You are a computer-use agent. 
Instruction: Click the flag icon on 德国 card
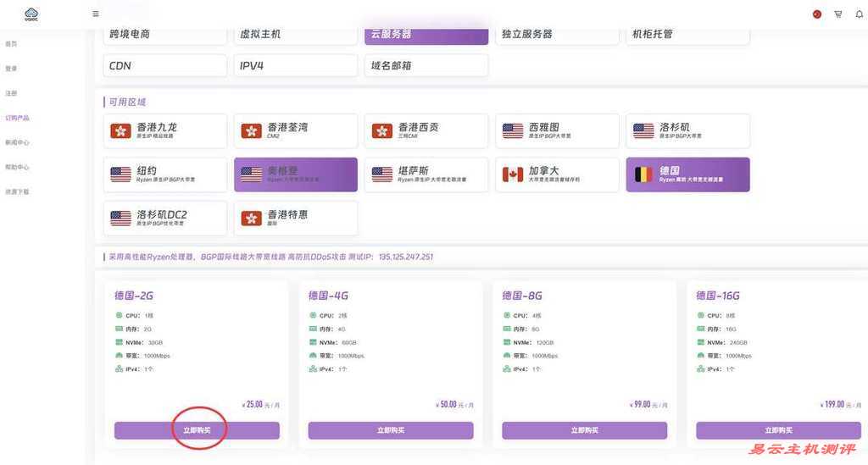click(643, 174)
